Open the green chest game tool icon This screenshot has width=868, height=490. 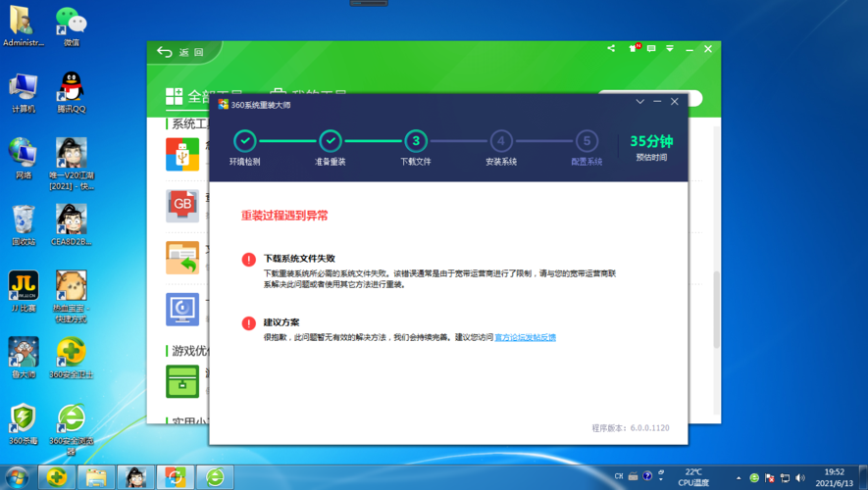[182, 381]
